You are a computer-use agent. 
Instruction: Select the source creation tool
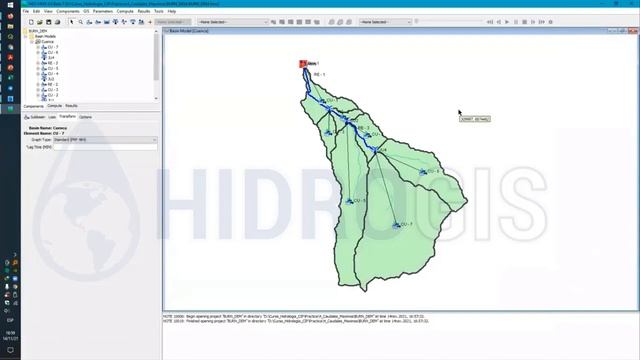[133, 22]
